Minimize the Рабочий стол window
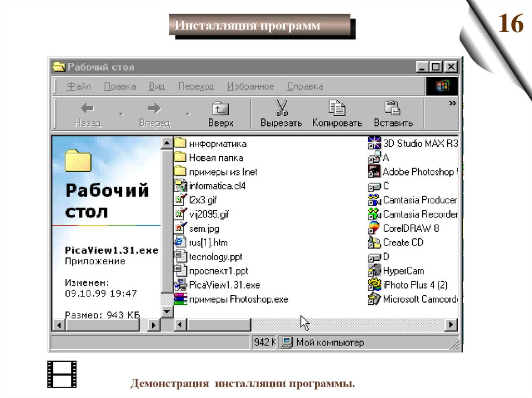532x398 pixels. click(423, 67)
